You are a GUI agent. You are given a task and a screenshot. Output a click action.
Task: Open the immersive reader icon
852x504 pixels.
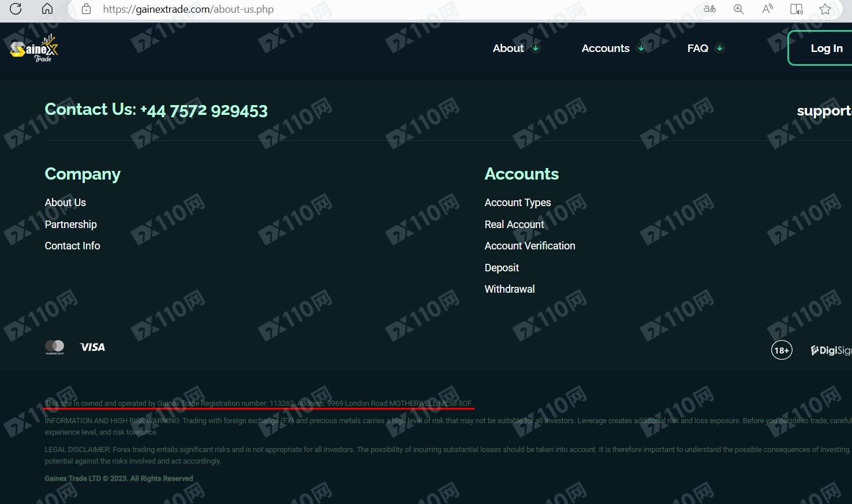[797, 9]
